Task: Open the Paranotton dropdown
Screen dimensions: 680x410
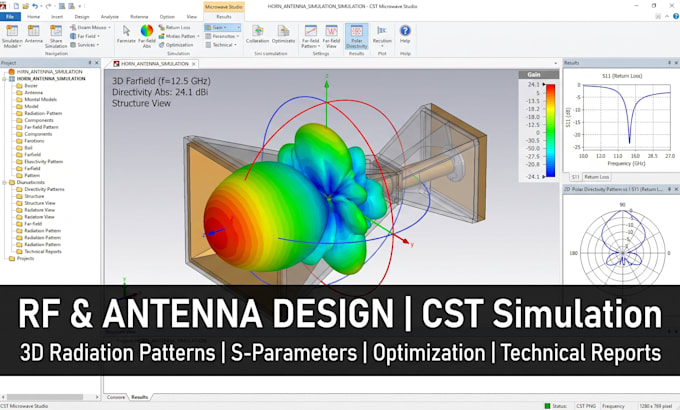Action: [222, 36]
